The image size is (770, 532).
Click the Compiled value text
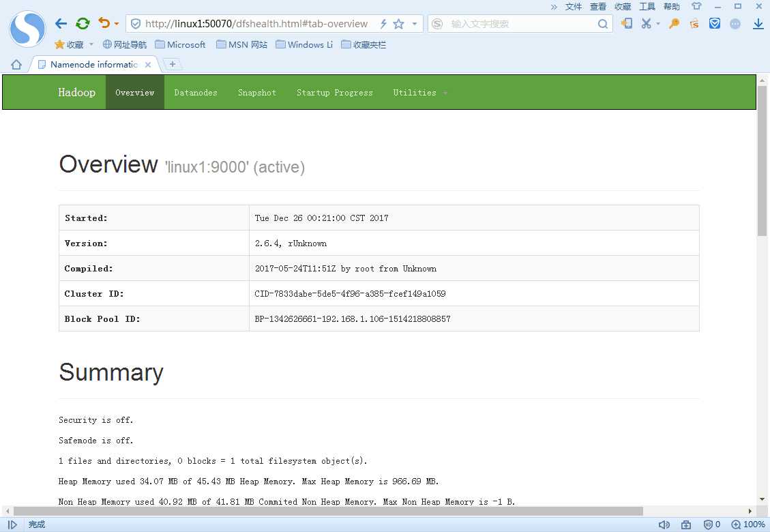coord(345,269)
